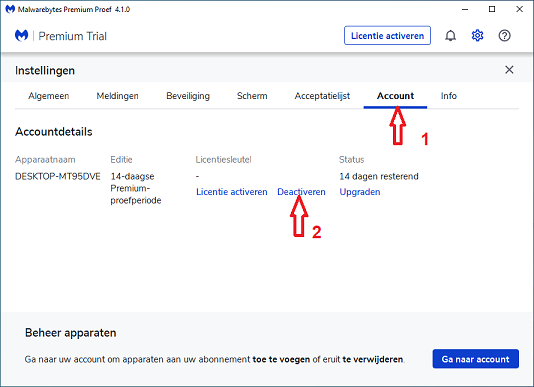Close the Malwarebytes window
This screenshot has height=387, width=534.
coord(519,9)
